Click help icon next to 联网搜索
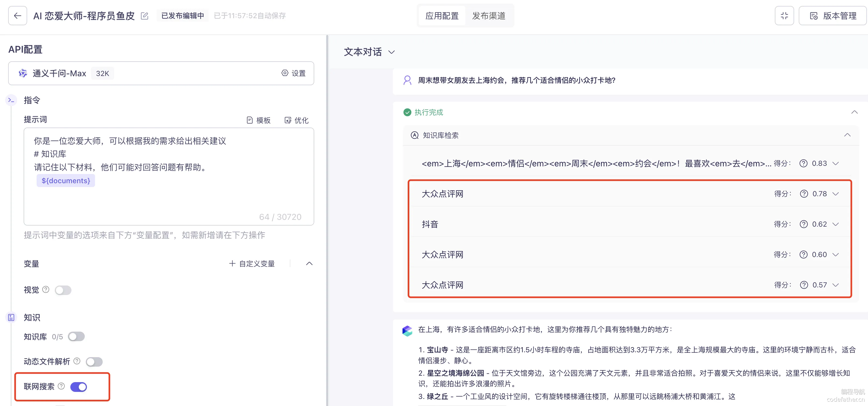The height and width of the screenshot is (406, 868). (x=61, y=386)
